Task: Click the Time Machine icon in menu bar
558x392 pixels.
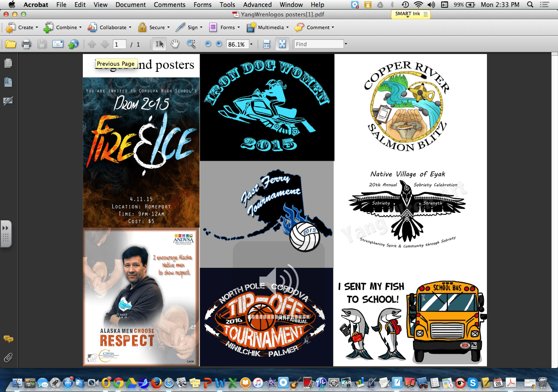Action: point(405,5)
